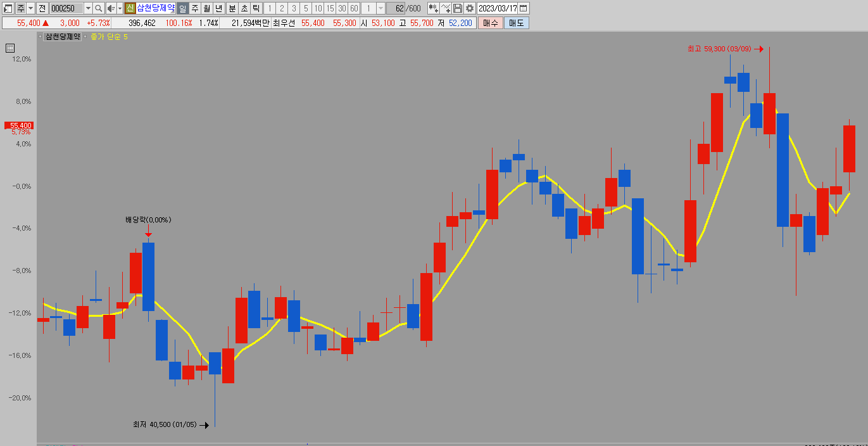Screen dimensions: 868x446
Task: Click the window layout icon at toolbar start
Action: pos(8,8)
